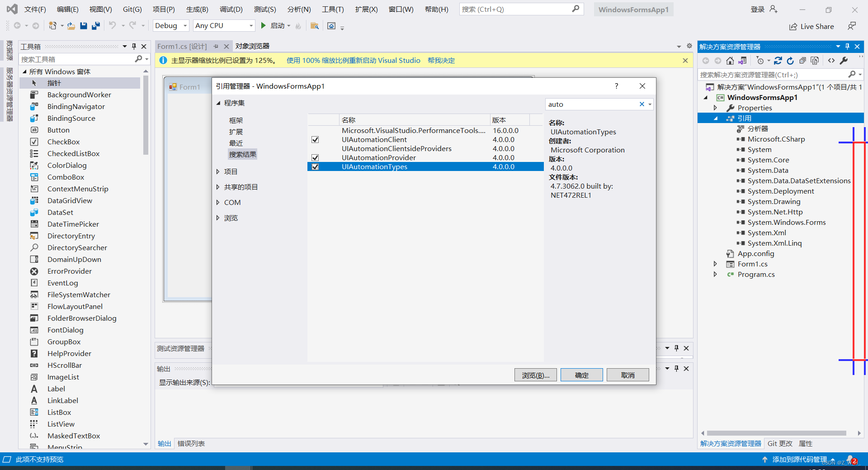Click the 帮我决定 link
The height and width of the screenshot is (470, 868).
[x=441, y=61]
